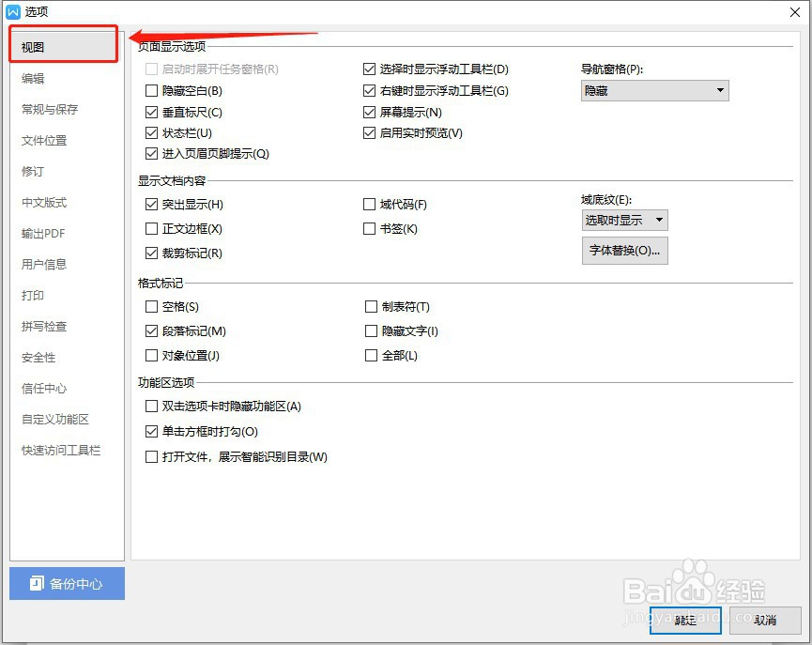Uncheck 垂直标尺(C) option

coord(151,112)
